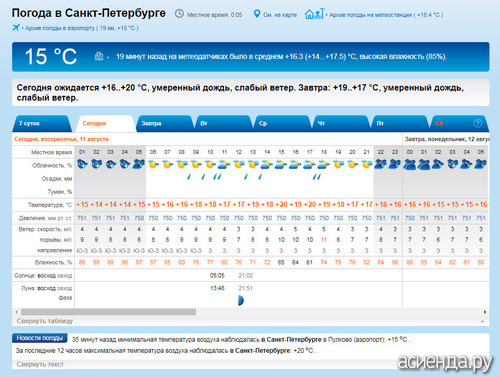This screenshot has height=377, width=500.
Task: Click the sunset time 21:02
Action: tap(246, 276)
